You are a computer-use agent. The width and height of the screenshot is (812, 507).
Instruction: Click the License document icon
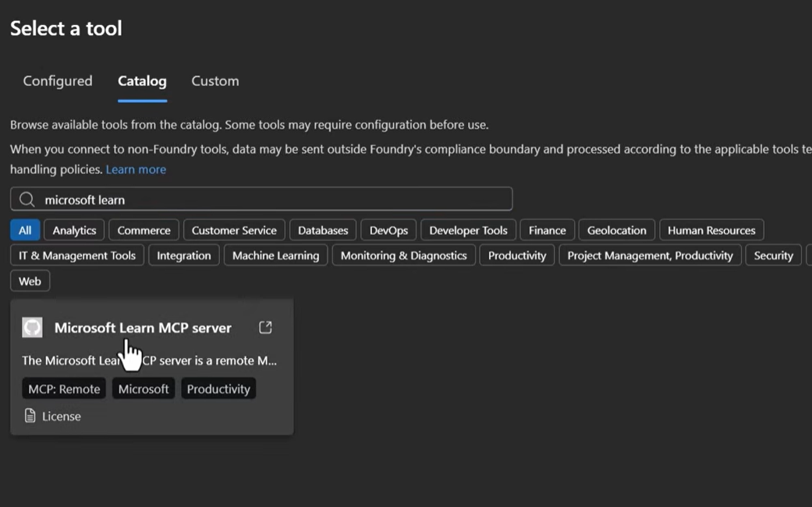[x=30, y=415]
